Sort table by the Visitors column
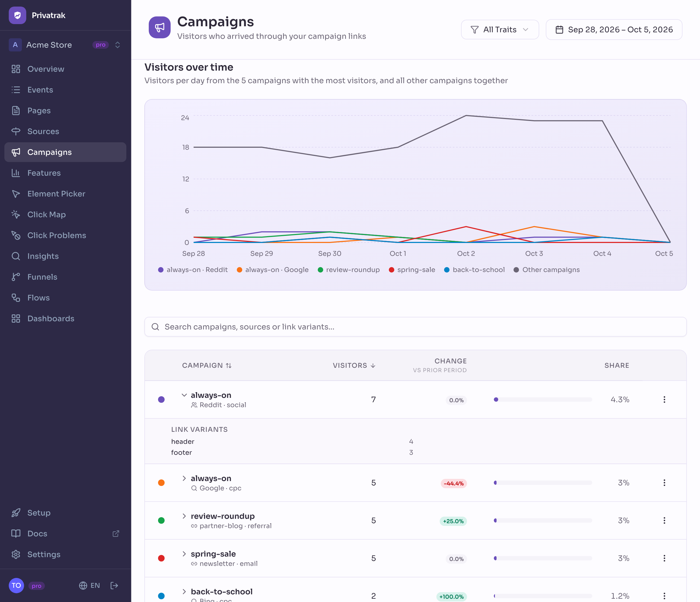This screenshot has width=700, height=602. (354, 365)
